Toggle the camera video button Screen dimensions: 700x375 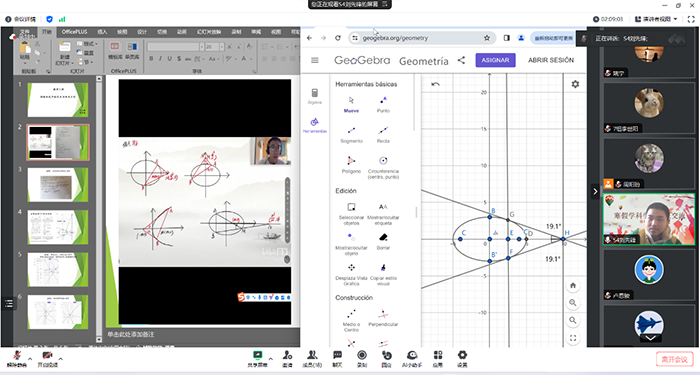[x=47, y=358]
